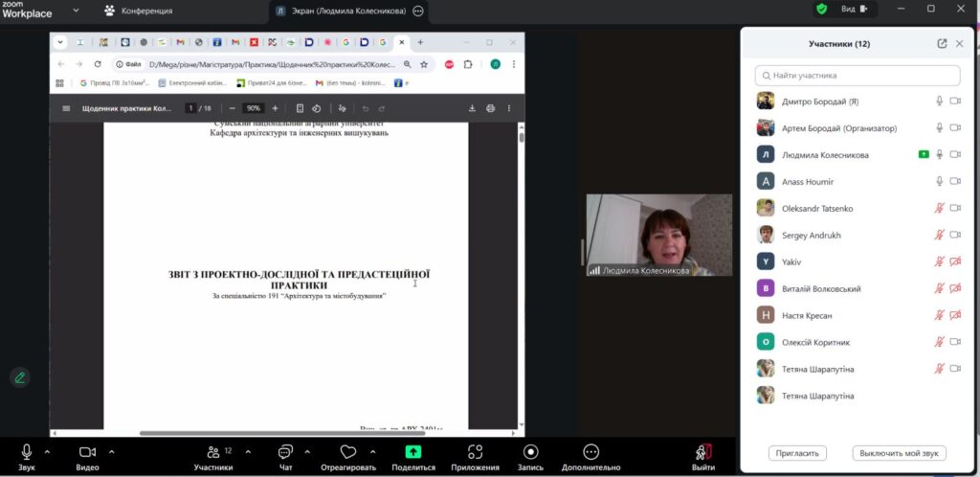Screen dimensions: 980x477
Task: Expand audio options arrow next to Звук
Action: (x=47, y=451)
